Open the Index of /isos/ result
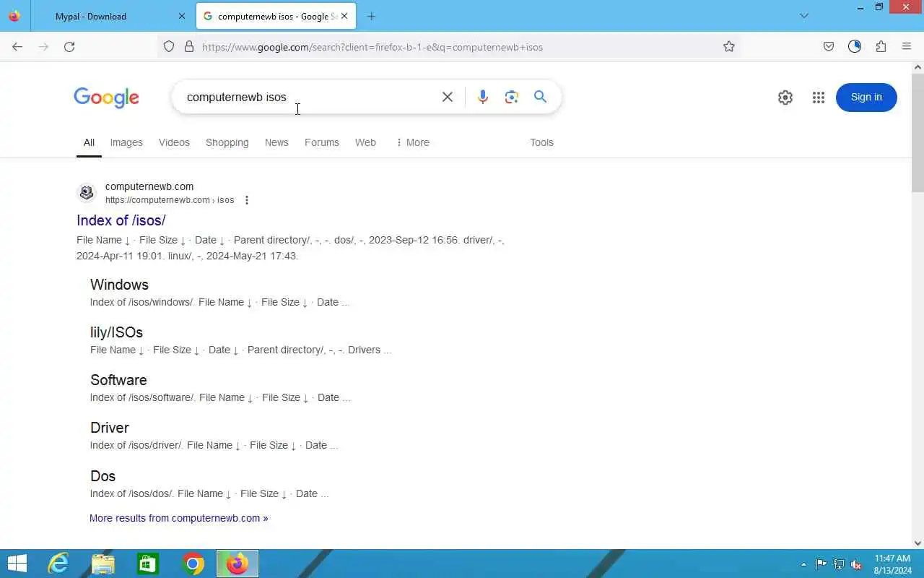The image size is (924, 578). pyautogui.click(x=121, y=220)
